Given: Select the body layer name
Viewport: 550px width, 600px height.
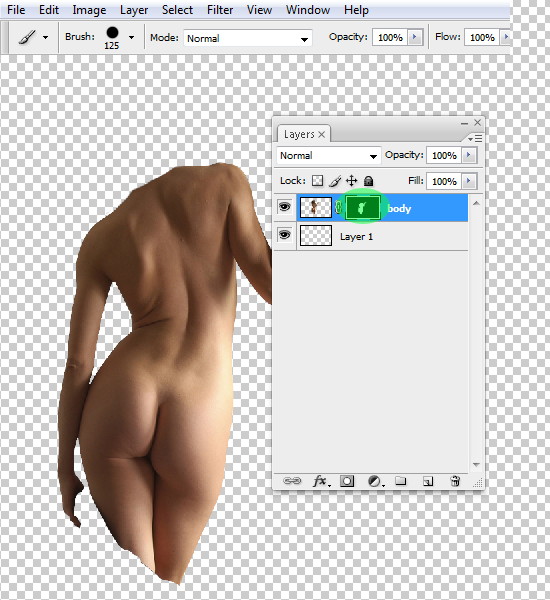Looking at the screenshot, I should click(399, 209).
